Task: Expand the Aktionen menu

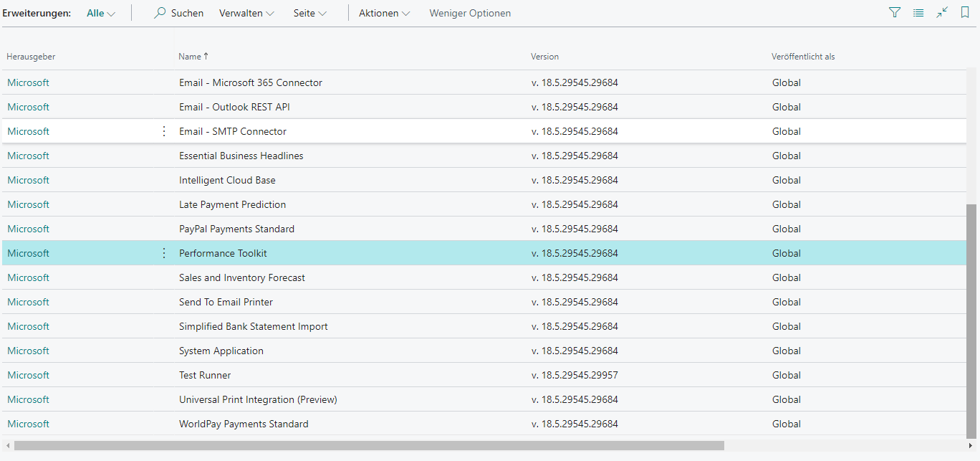Action: (384, 13)
